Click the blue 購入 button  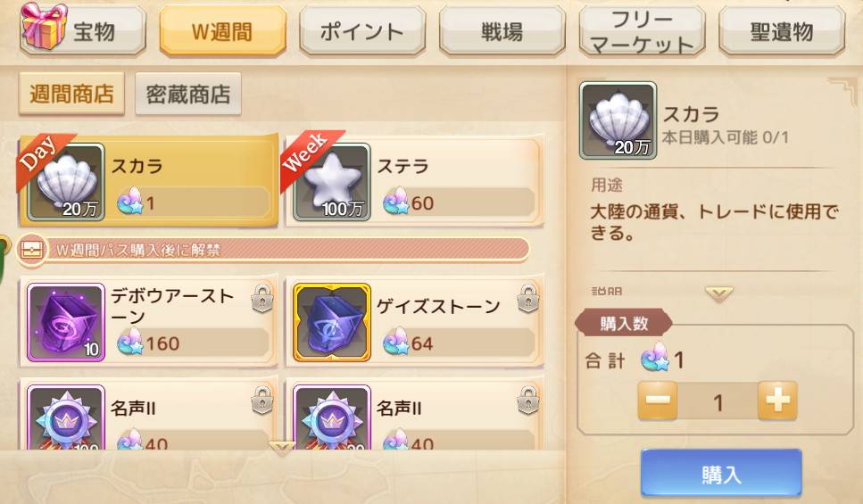(721, 473)
